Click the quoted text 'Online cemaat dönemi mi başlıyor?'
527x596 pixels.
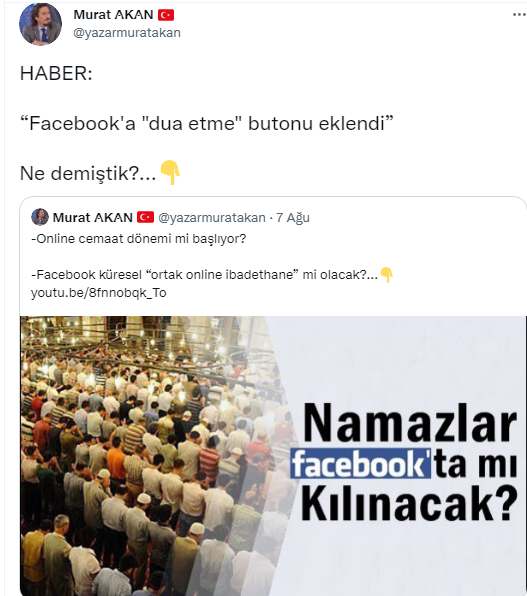tap(139, 239)
